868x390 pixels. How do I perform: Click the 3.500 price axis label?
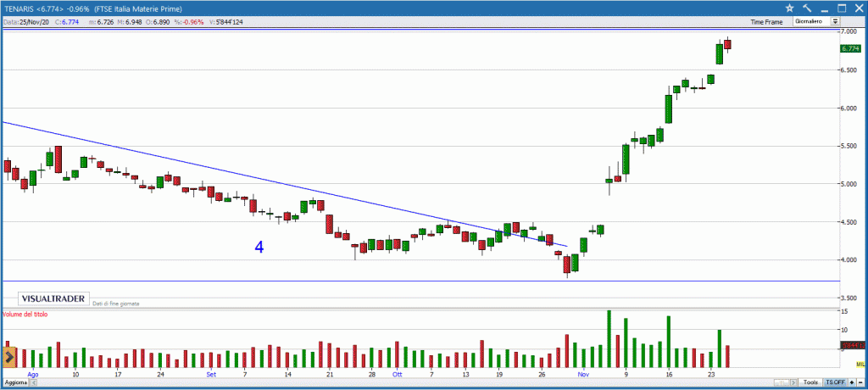tap(849, 298)
